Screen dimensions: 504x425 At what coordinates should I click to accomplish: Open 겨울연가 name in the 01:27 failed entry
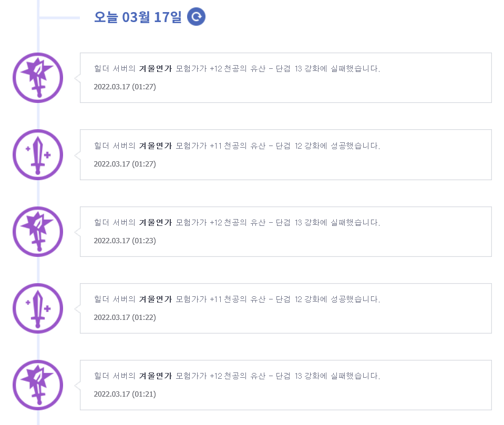[x=156, y=68]
